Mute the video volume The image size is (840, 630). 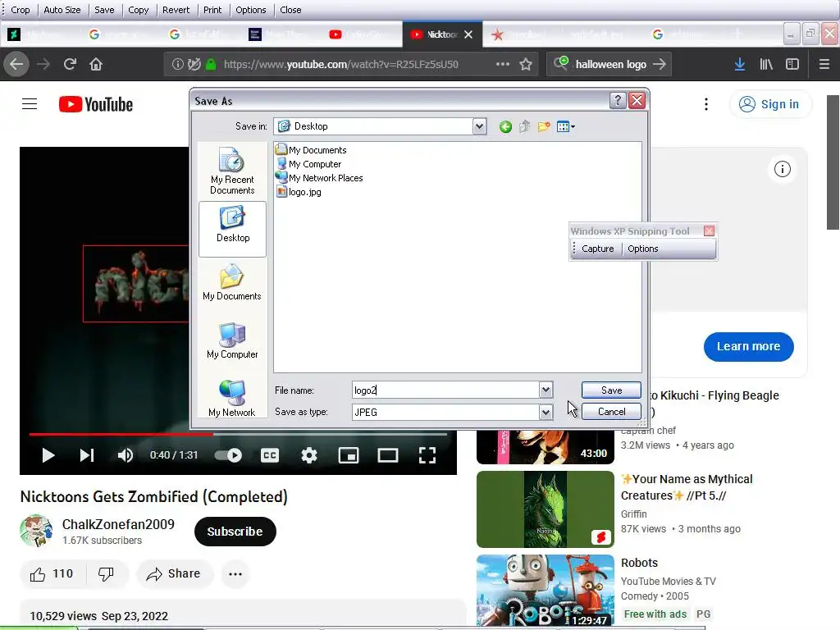coord(126,455)
